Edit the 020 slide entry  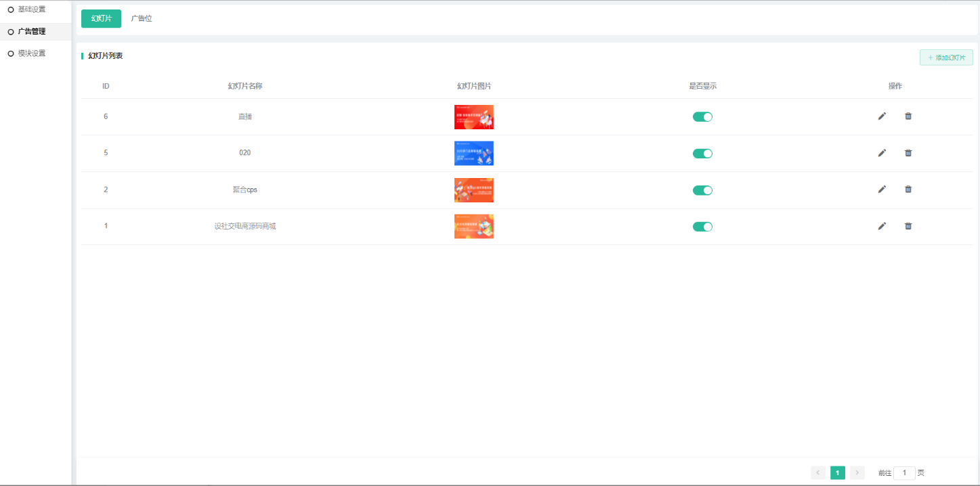pos(882,153)
